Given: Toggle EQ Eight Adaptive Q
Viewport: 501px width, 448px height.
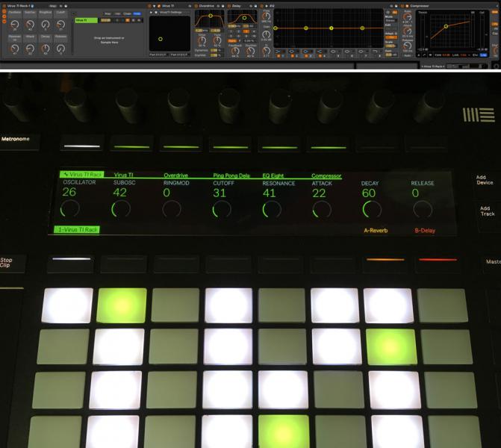Looking at the screenshot, I should tap(390, 37).
